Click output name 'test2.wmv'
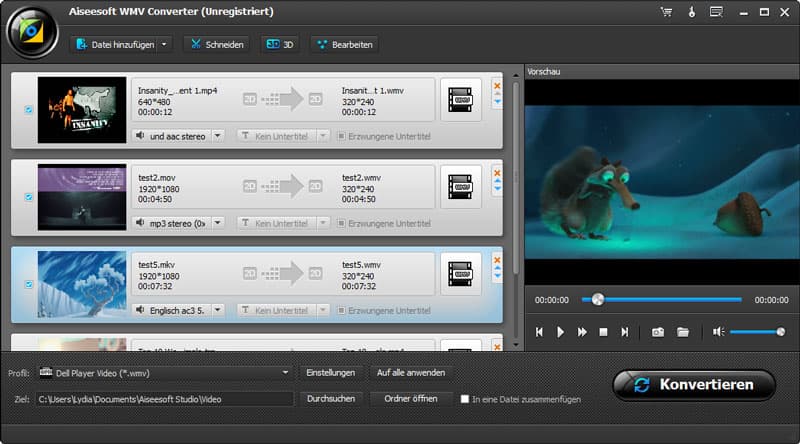Viewport: 800px width, 444px height. coord(361,178)
